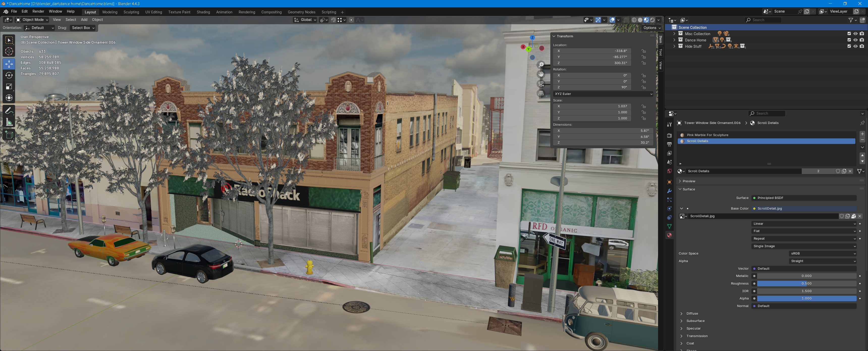Expand the Dance Home collection tree

[x=674, y=40]
